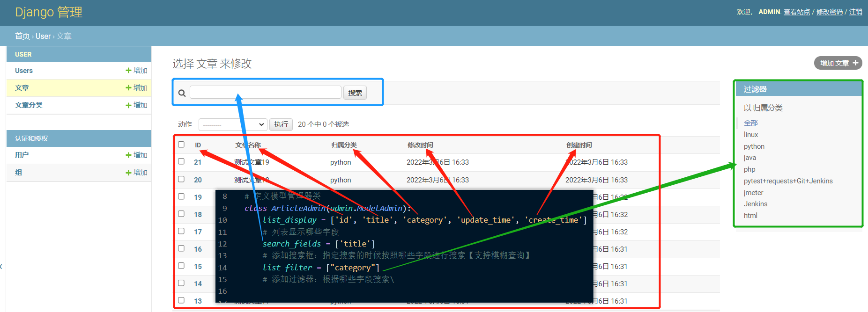Click the add plus icon for 组
868x312 pixels.
click(128, 173)
